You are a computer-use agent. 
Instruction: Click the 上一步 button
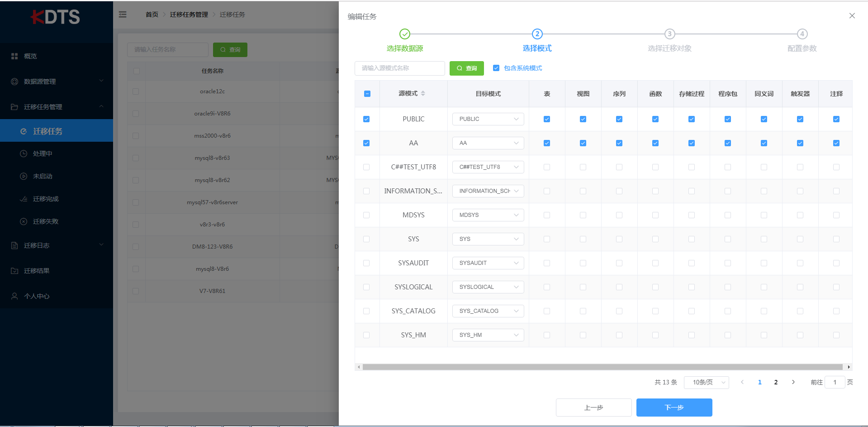pos(594,408)
